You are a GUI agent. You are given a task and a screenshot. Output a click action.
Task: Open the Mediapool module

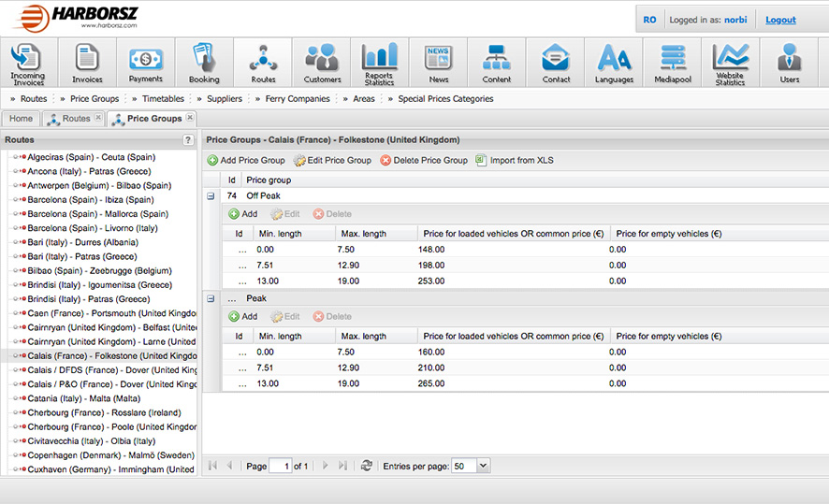click(672, 63)
